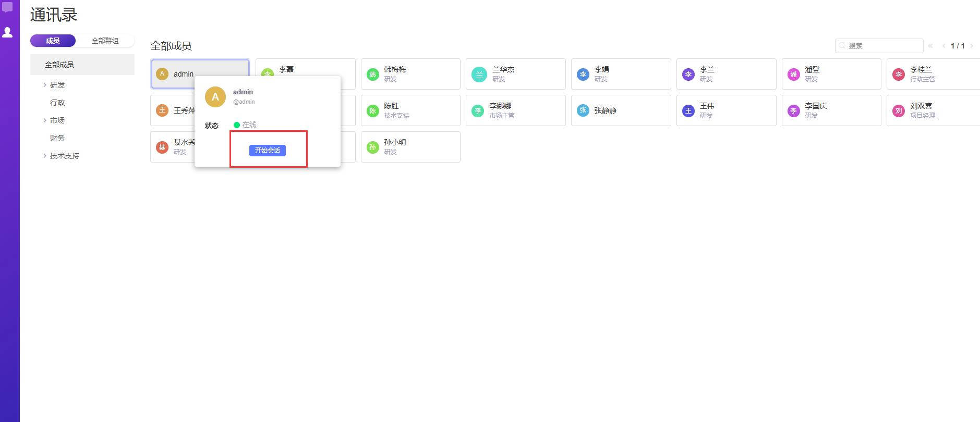This screenshot has height=422, width=980.
Task: Select 全部成员 in the sidebar list
Action: coord(82,65)
